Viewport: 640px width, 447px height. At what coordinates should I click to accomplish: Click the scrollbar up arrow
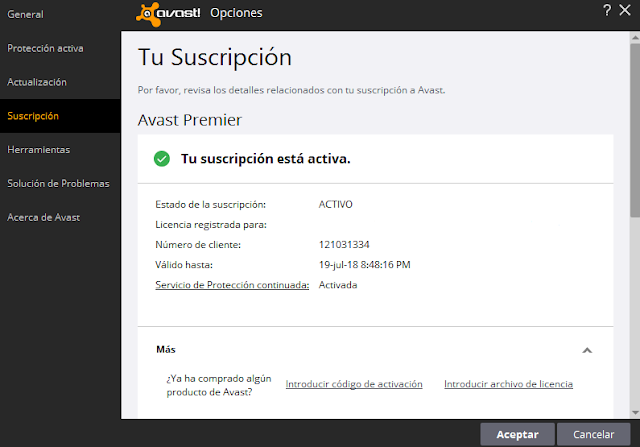pos(635,37)
